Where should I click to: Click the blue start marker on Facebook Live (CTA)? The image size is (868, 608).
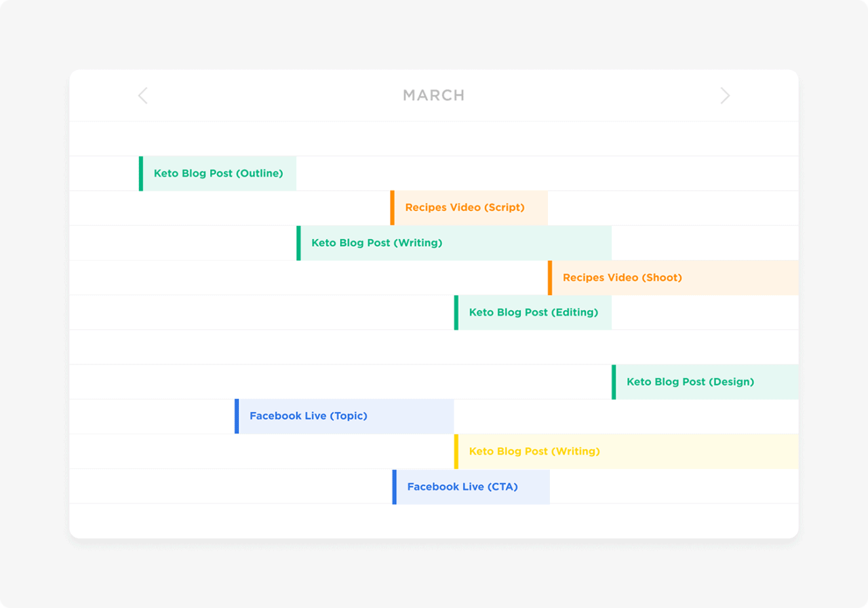click(x=395, y=487)
